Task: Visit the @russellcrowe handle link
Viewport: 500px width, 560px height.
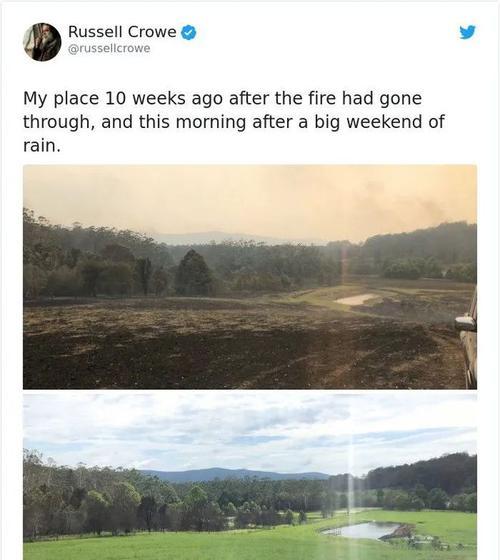Action: coord(109,49)
